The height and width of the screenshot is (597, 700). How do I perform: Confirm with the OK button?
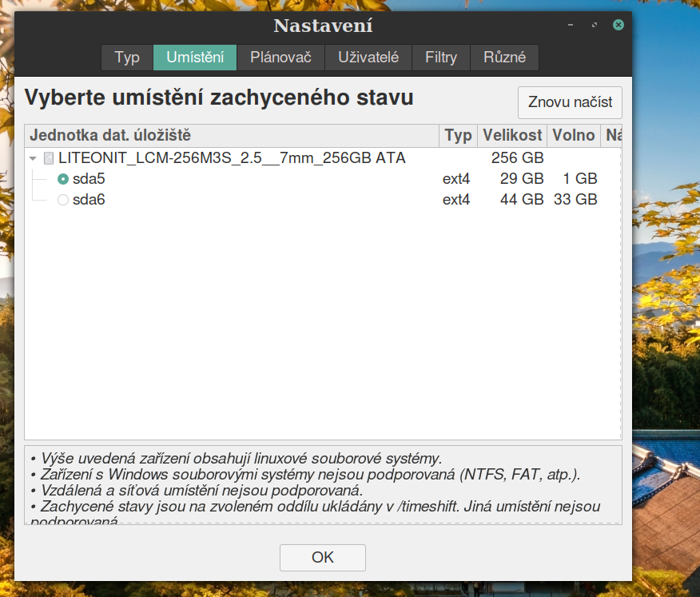(x=322, y=557)
